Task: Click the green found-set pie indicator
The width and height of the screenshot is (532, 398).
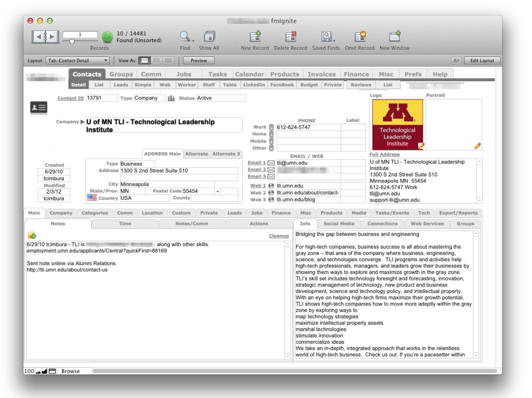Action: pos(107,37)
